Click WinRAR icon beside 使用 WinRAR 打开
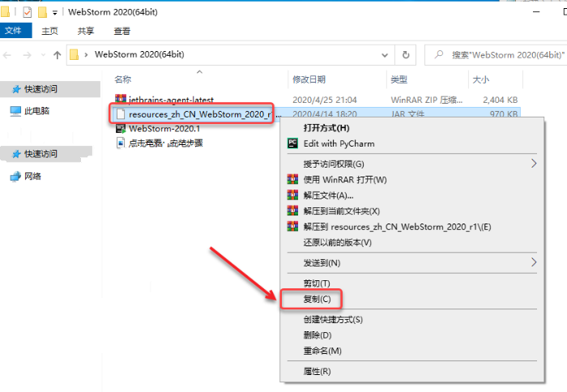 (292, 179)
